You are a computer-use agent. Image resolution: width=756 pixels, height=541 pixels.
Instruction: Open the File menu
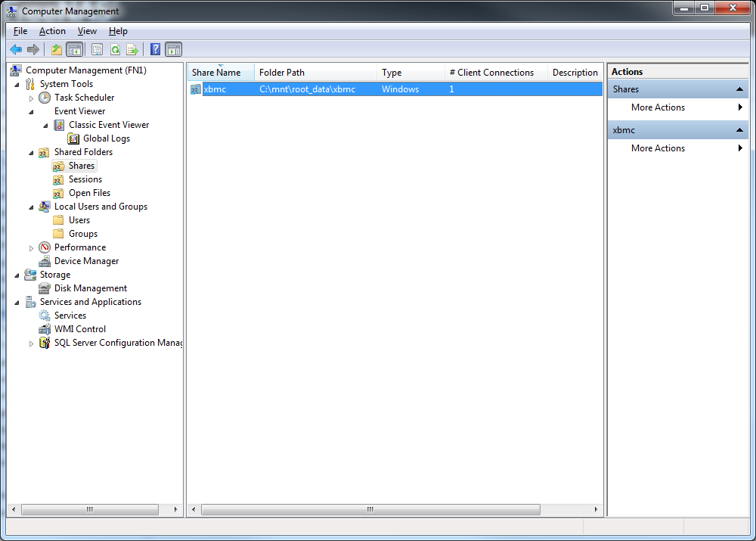[x=20, y=31]
